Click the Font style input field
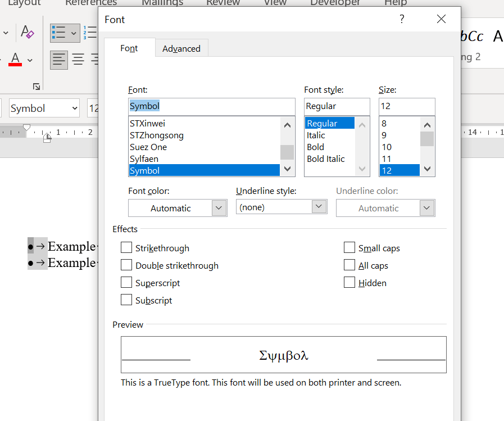The image size is (504, 421). (x=337, y=106)
